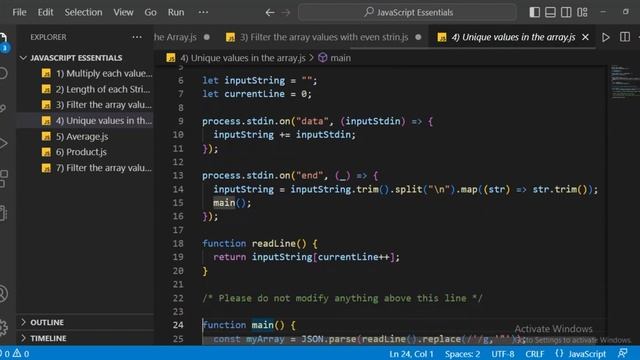Open Customize Layout menu
Viewport: 640px width, 360px height.
point(582,12)
